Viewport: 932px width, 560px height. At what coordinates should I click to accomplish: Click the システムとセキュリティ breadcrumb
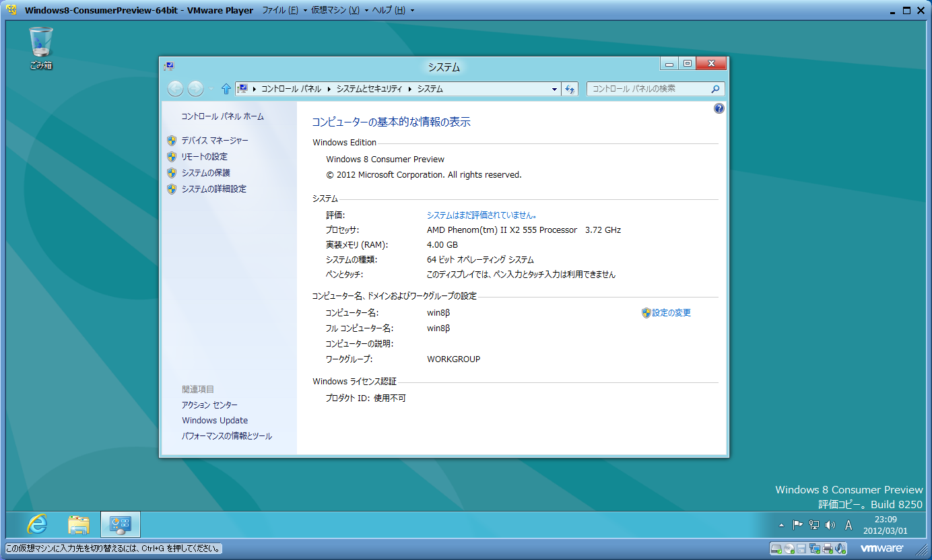tap(369, 89)
